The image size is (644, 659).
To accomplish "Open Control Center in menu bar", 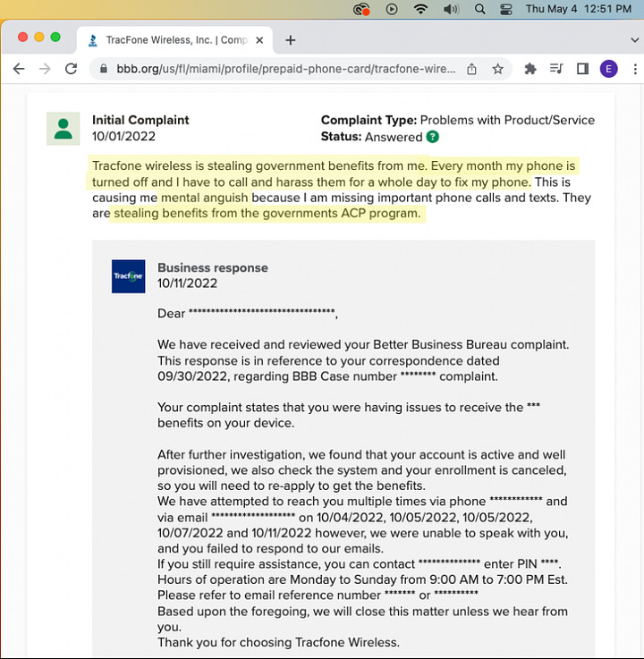I will (506, 9).
